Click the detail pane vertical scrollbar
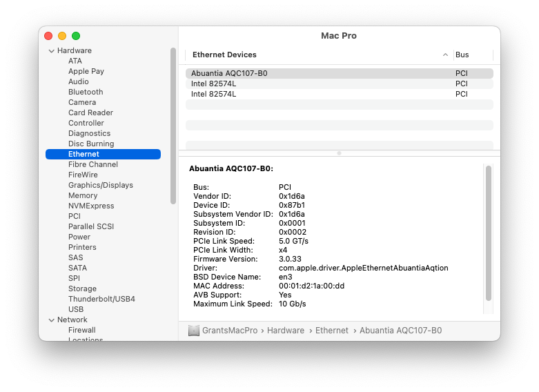 click(x=488, y=233)
